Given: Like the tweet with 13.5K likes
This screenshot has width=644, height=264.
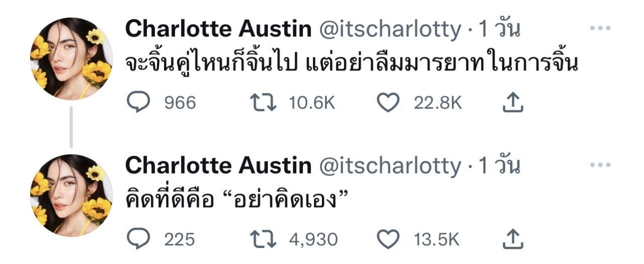Looking at the screenshot, I should pos(387,239).
